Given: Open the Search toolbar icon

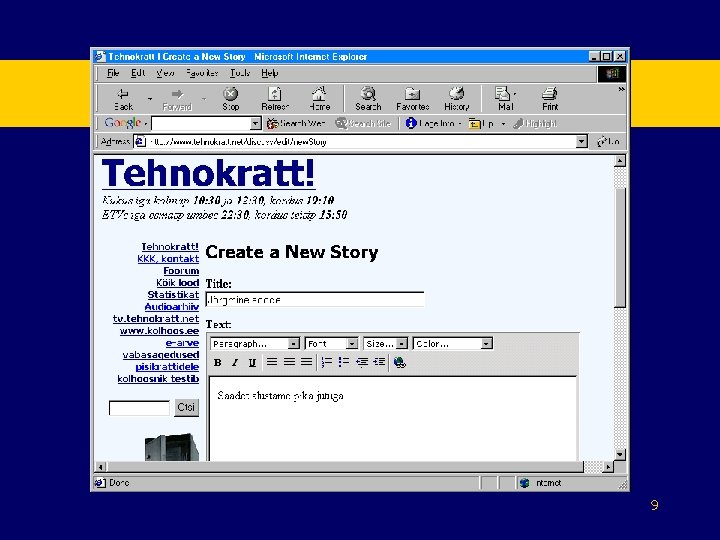Looking at the screenshot, I should [x=368, y=99].
